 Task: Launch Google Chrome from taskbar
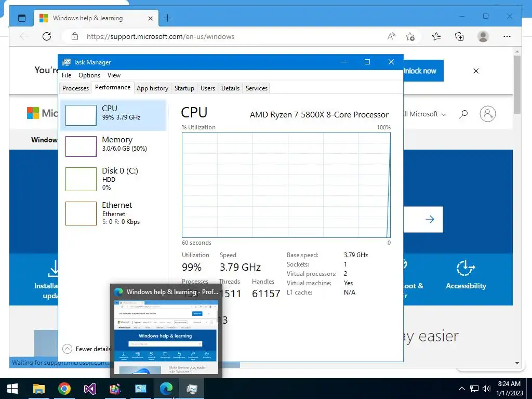(64, 389)
